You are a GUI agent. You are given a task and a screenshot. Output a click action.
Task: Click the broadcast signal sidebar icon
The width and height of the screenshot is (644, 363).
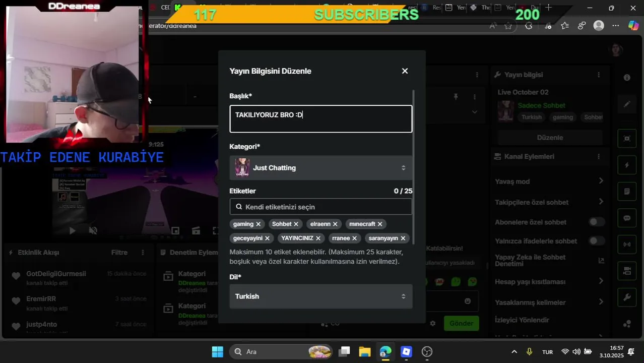(x=627, y=245)
